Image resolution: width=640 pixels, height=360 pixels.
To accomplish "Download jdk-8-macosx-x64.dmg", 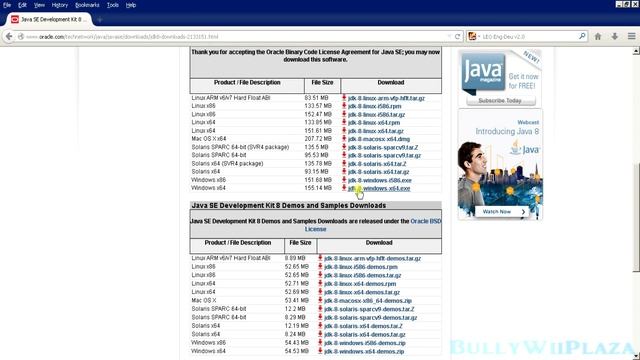I will tap(379, 139).
